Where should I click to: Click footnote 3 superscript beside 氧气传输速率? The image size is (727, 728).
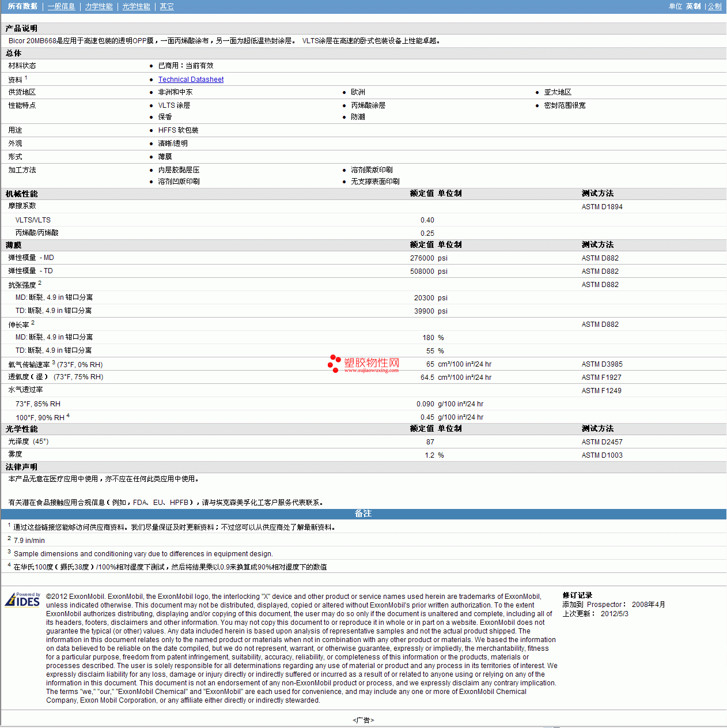(54, 363)
